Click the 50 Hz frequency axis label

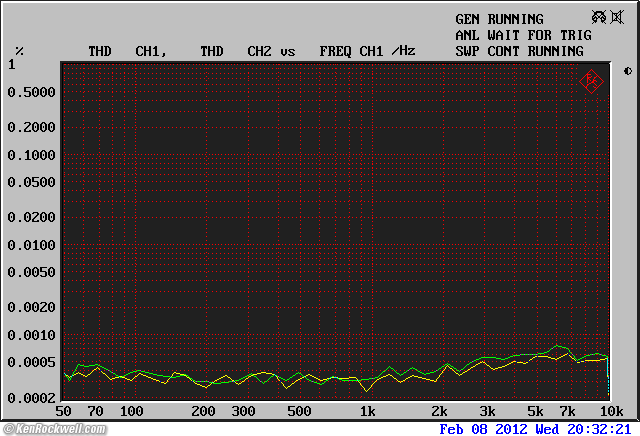click(64, 411)
